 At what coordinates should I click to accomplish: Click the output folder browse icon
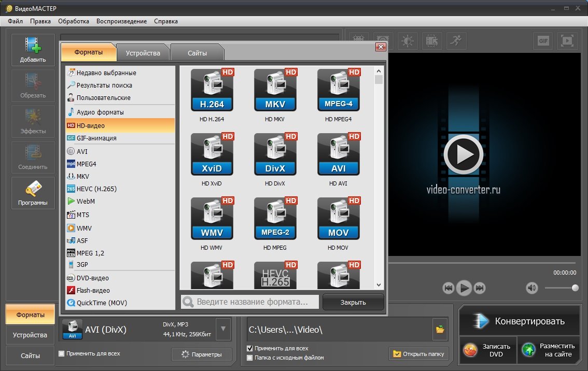440,329
